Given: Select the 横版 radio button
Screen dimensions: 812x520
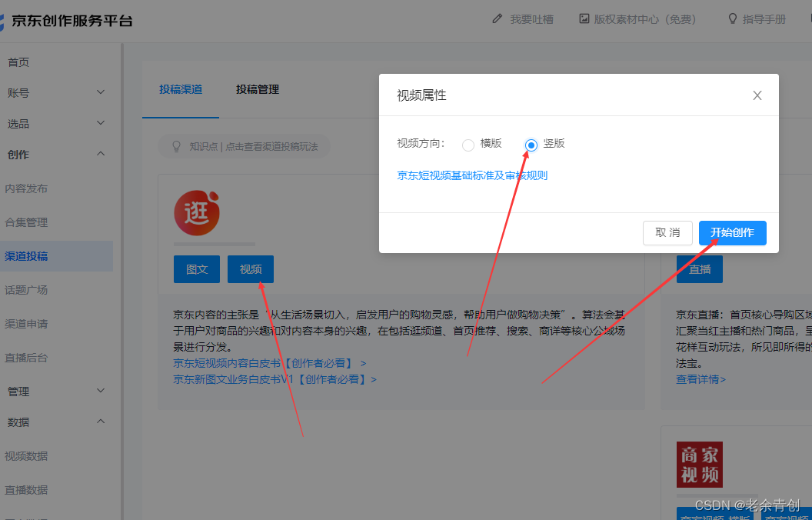Looking at the screenshot, I should pos(468,145).
